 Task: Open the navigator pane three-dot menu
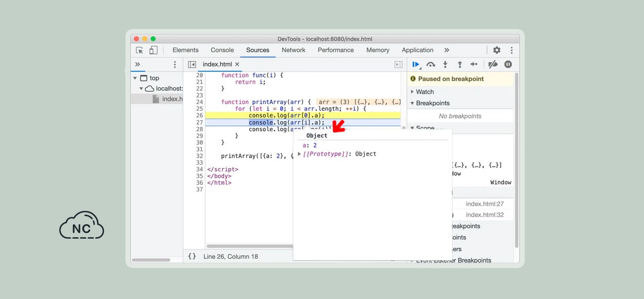(x=175, y=64)
